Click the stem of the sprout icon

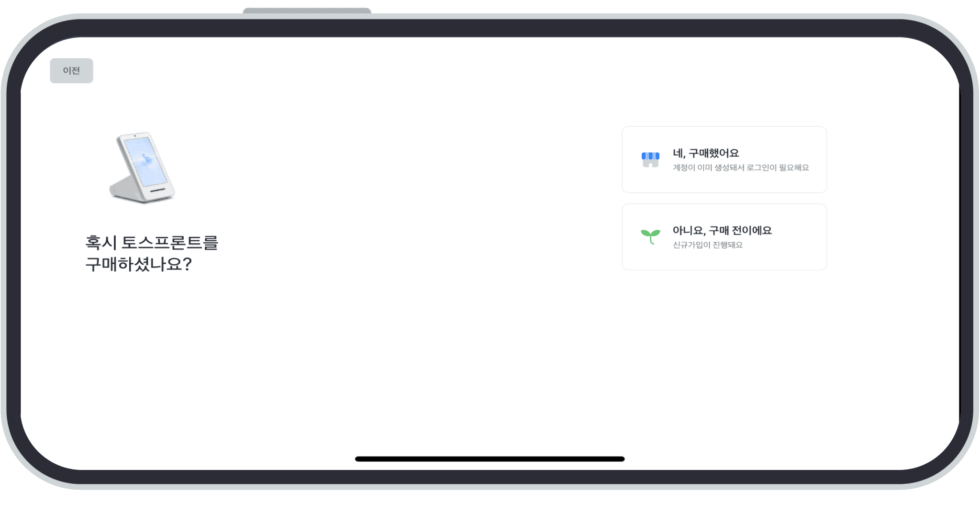coord(651,240)
